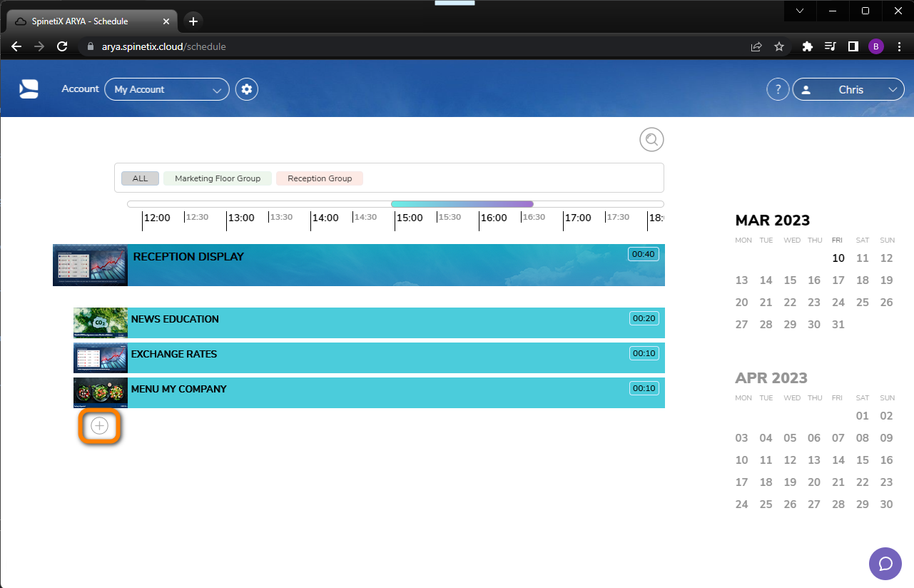Open the browser tab search dropdown arrow
Screen dimensions: 914x588
click(799, 11)
